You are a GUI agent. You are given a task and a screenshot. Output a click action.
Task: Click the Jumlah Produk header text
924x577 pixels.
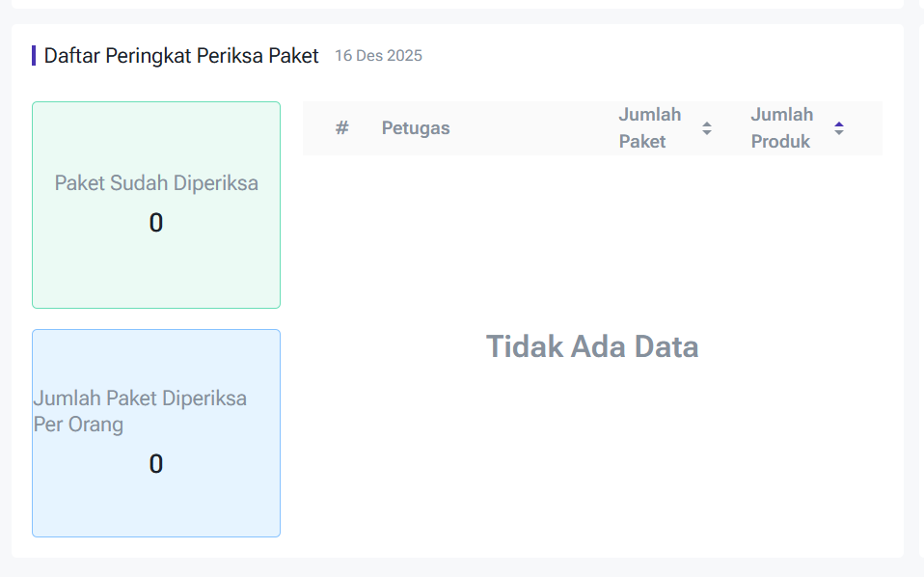coord(781,128)
